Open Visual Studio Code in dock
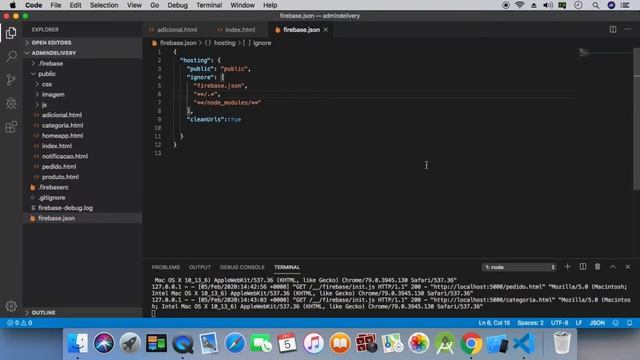 [x=524, y=343]
